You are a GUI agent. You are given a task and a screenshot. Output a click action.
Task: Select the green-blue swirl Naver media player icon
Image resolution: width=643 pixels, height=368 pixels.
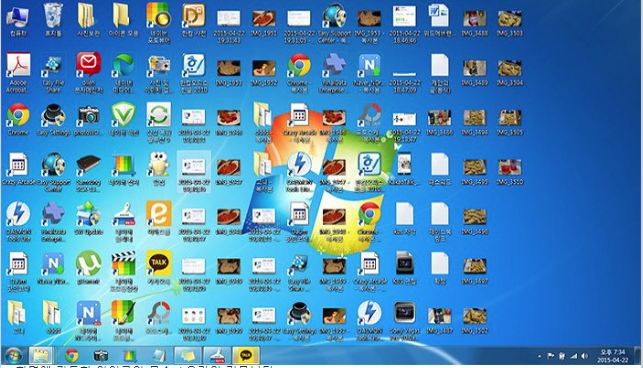[123, 73]
